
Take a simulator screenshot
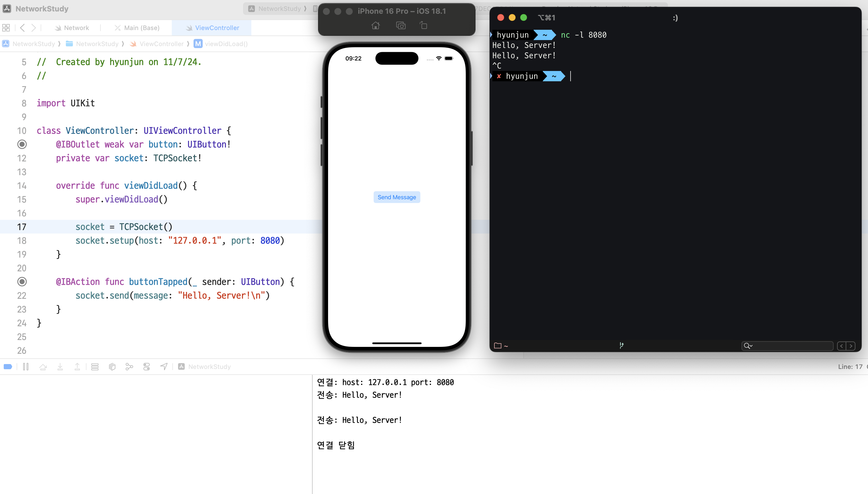point(401,25)
